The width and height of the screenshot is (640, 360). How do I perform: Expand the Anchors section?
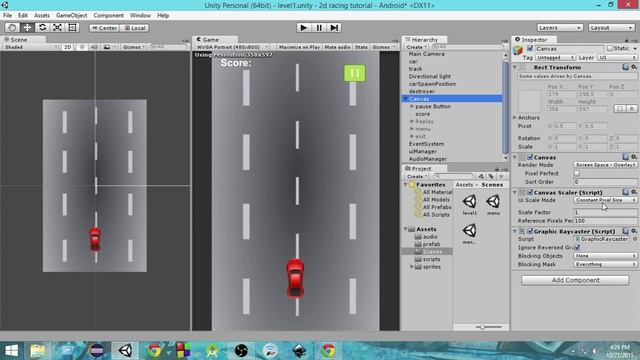tap(515, 118)
